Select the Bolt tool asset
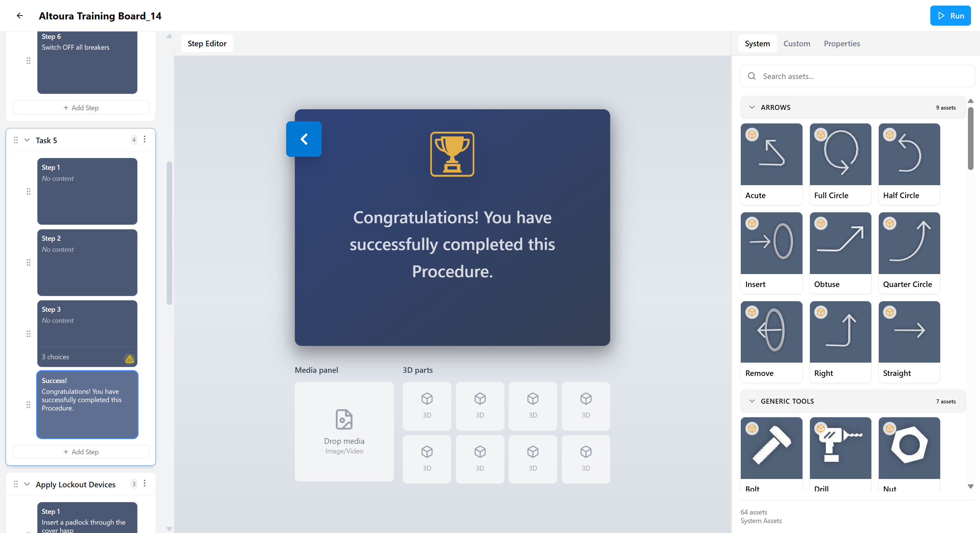The width and height of the screenshot is (980, 533). click(771, 454)
